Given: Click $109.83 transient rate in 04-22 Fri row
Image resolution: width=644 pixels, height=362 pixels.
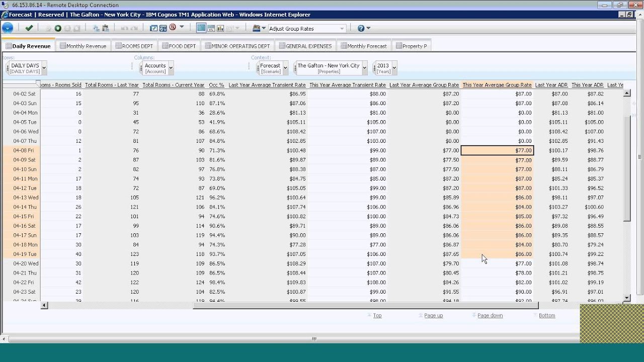Looking at the screenshot, I should click(x=267, y=282).
